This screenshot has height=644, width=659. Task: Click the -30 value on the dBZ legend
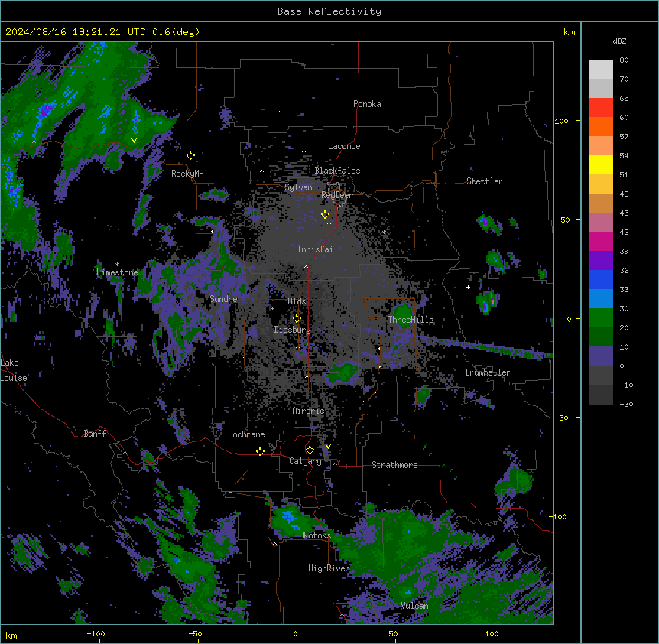point(626,404)
